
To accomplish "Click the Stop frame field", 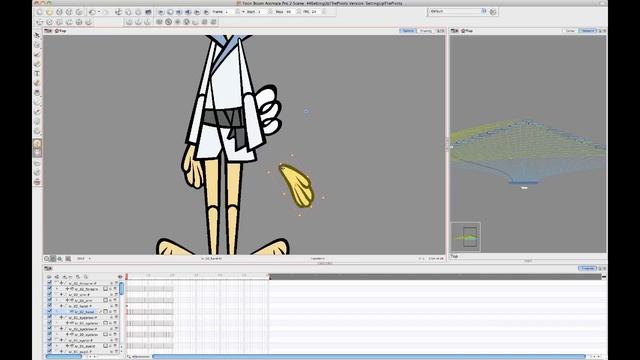I will [x=290, y=12].
